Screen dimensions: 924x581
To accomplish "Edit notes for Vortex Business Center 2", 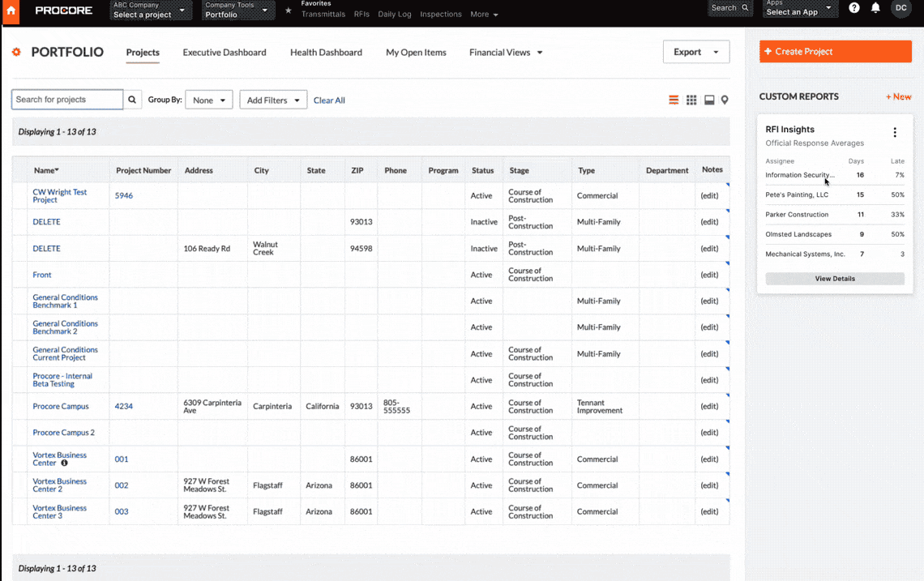I will pos(709,485).
